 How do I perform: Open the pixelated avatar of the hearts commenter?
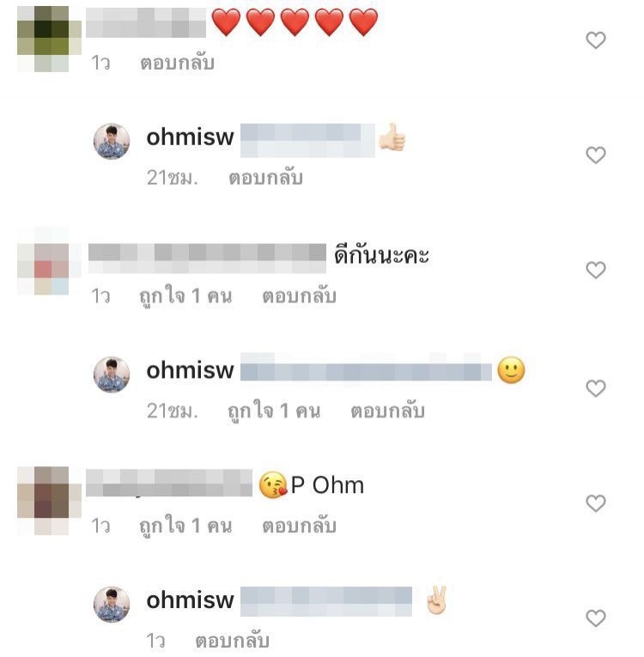(x=49, y=39)
